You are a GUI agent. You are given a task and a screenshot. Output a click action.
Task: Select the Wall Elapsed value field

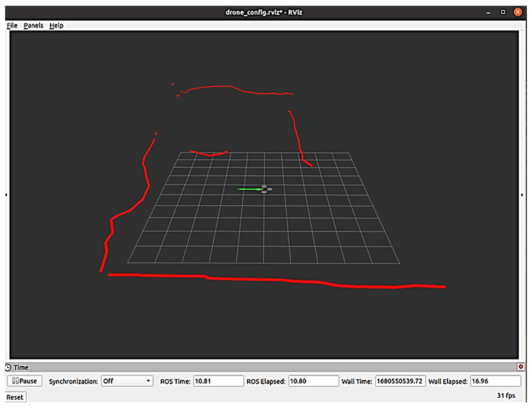click(495, 381)
